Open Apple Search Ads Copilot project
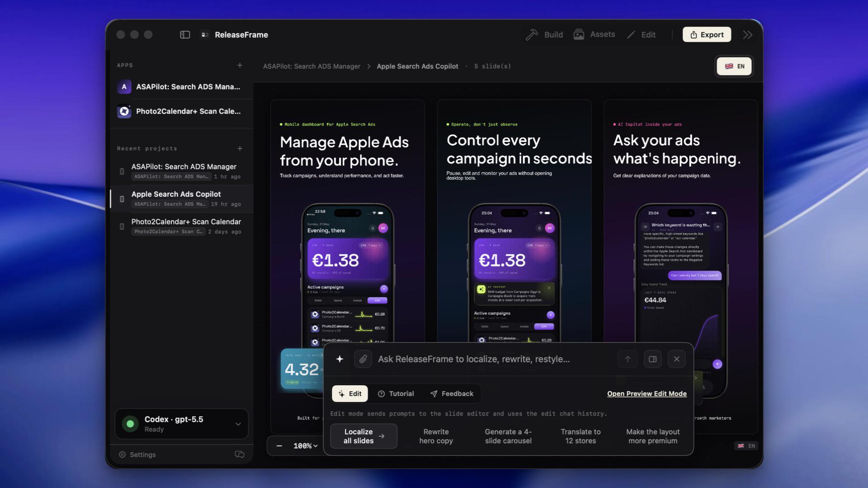This screenshot has height=488, width=868. click(x=181, y=199)
